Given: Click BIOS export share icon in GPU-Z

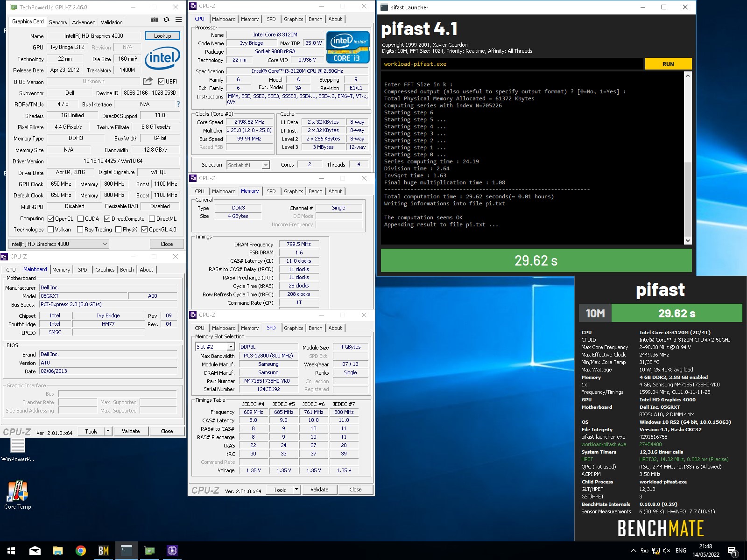Looking at the screenshot, I should click(x=148, y=81).
